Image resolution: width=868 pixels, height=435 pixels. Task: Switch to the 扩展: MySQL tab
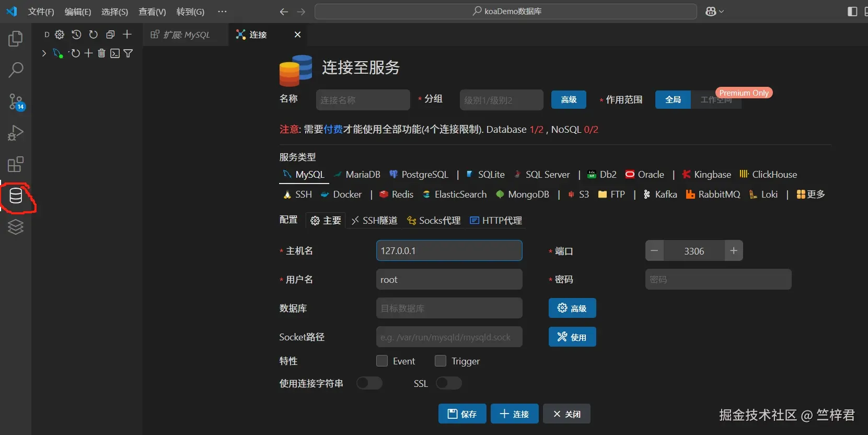[186, 35]
